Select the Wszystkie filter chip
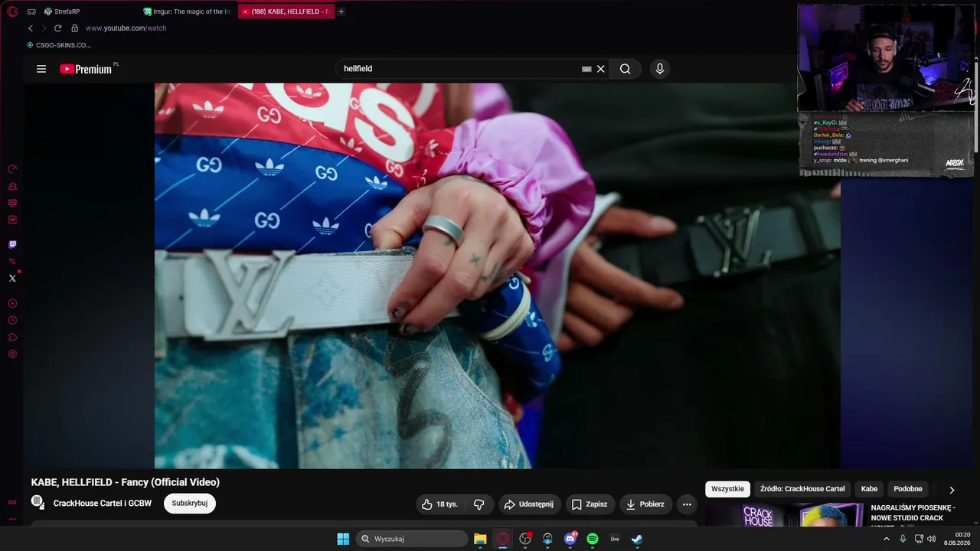This screenshot has height=551, width=980. point(727,489)
